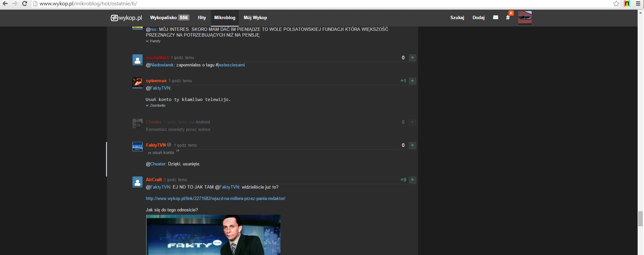The width and height of the screenshot is (644, 255).
Task: Click nocnyMark's avatar
Action: pyautogui.click(x=138, y=60)
